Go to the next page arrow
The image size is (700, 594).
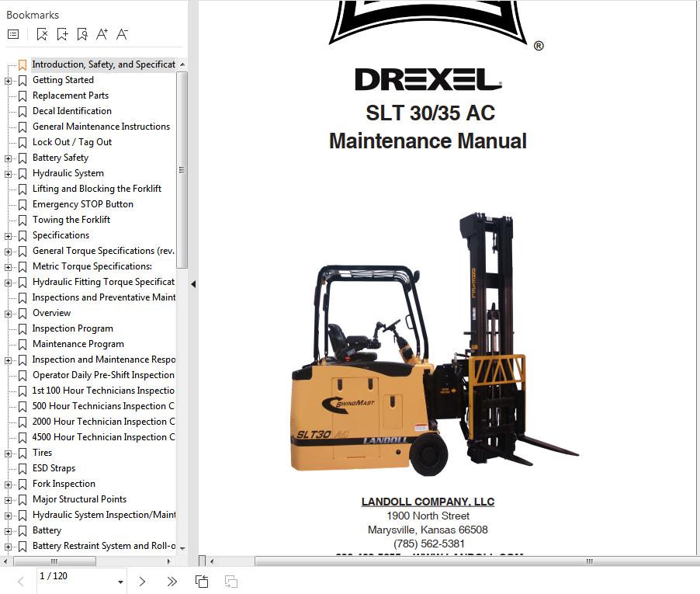click(x=142, y=582)
